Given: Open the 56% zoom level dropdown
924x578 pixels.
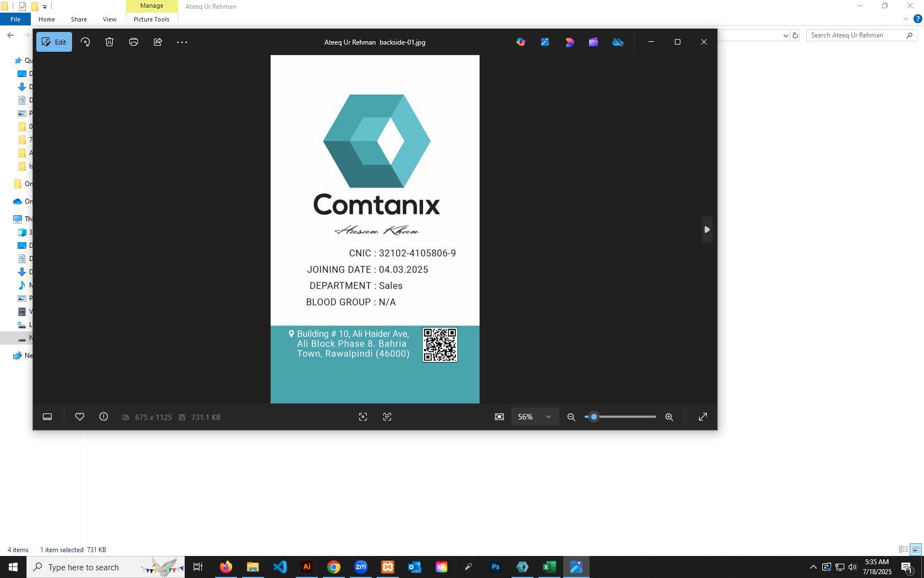Looking at the screenshot, I should [535, 417].
